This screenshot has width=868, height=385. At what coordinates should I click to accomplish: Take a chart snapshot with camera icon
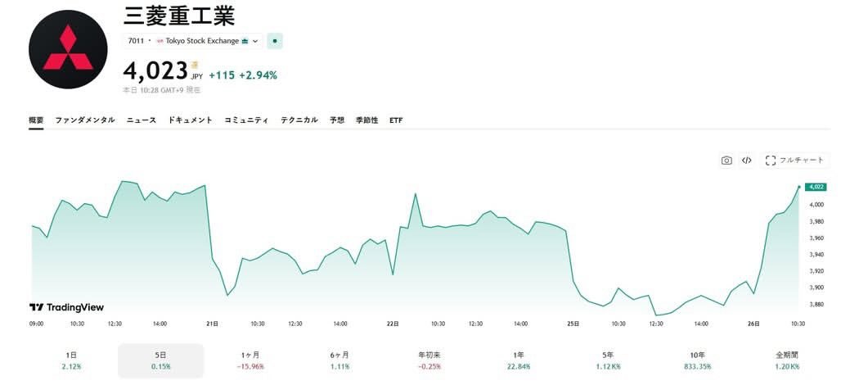point(726,161)
